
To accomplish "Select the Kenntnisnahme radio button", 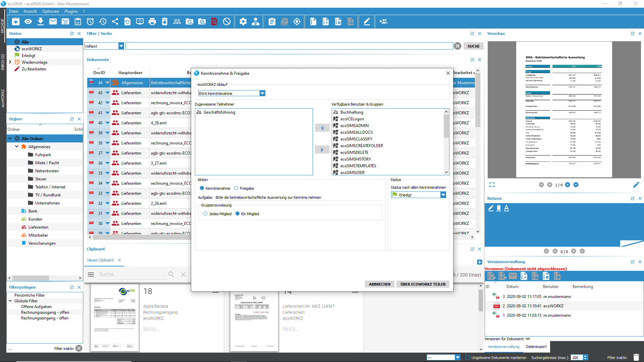I will click(202, 188).
